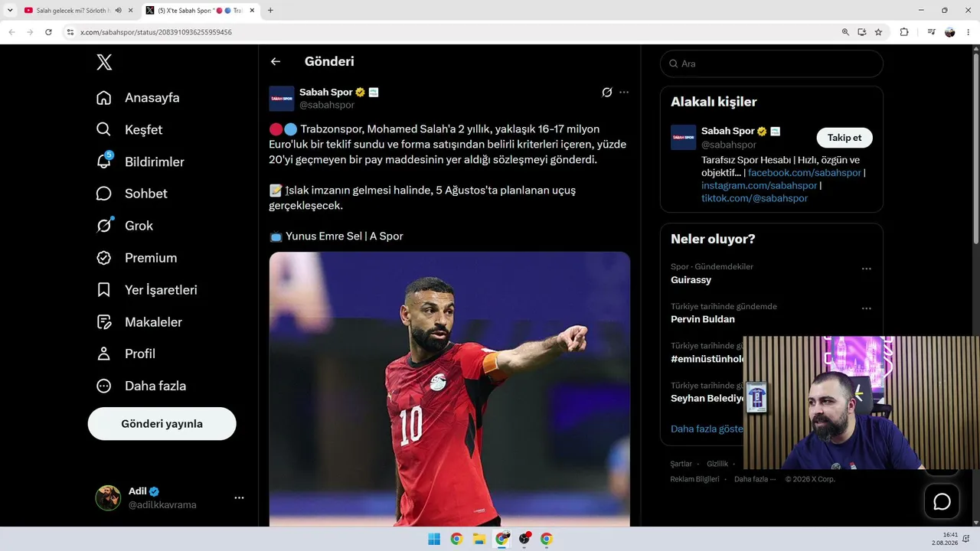This screenshot has width=980, height=551.
Task: Open Keşfet search icon in sidebar
Action: [x=104, y=130]
